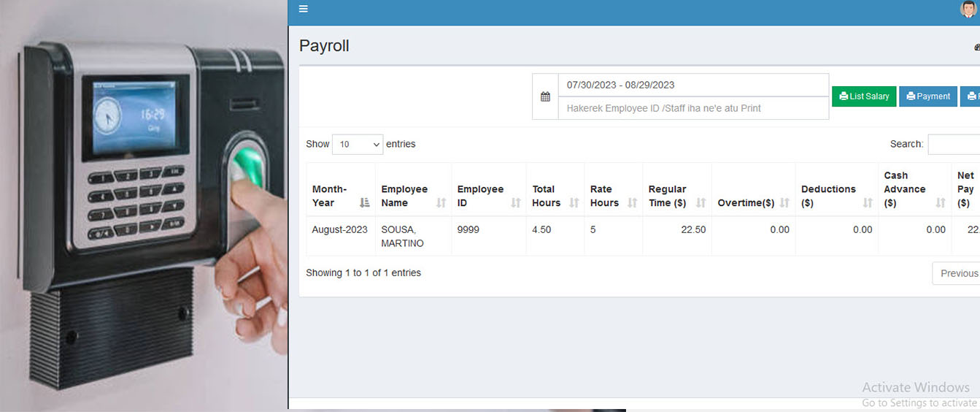
Task: Click the List Salary button
Action: (864, 96)
